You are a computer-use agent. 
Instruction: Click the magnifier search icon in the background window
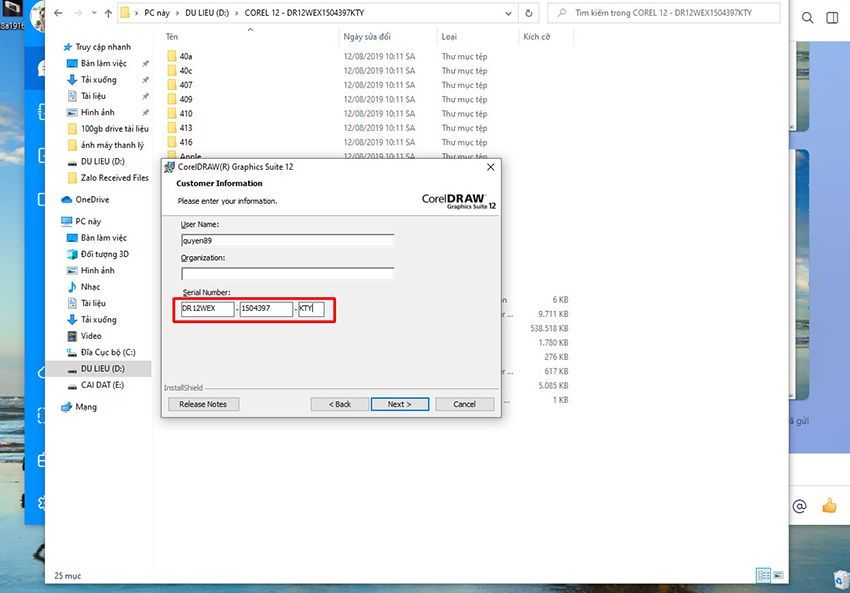[807, 18]
